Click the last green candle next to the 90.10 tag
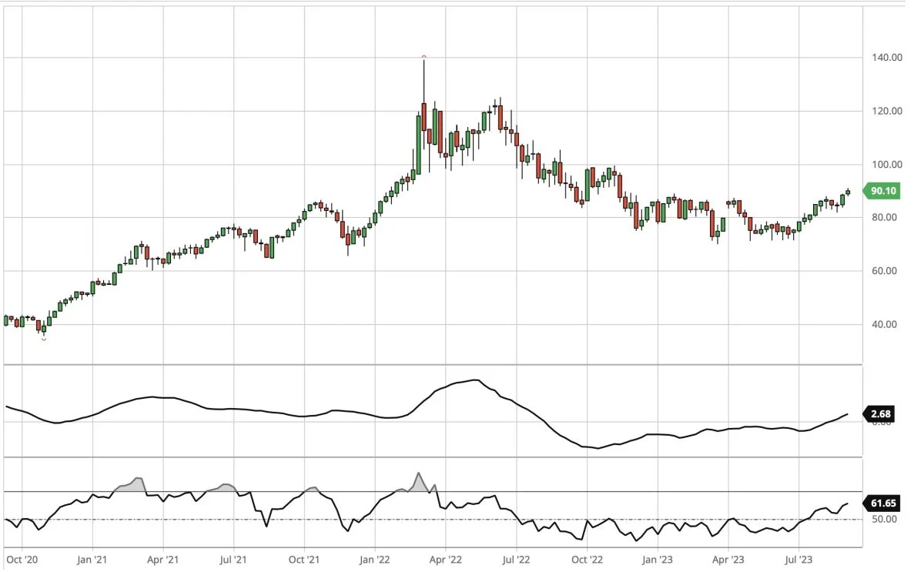The width and height of the screenshot is (924, 572). pos(848,192)
